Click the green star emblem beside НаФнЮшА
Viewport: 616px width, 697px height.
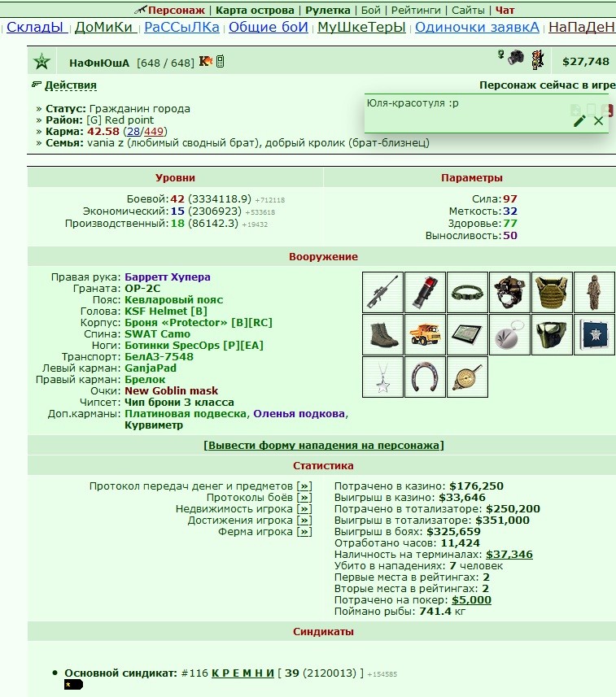pos(42,61)
